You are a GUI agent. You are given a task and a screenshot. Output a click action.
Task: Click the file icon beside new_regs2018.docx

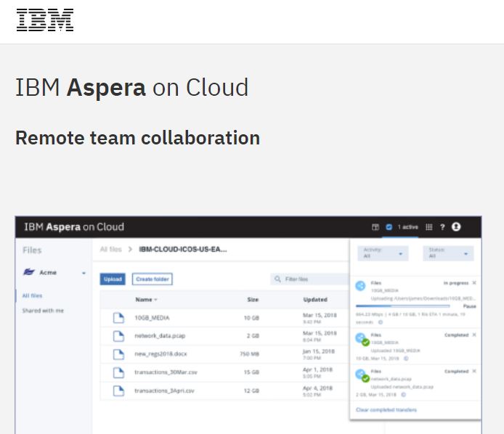click(118, 354)
